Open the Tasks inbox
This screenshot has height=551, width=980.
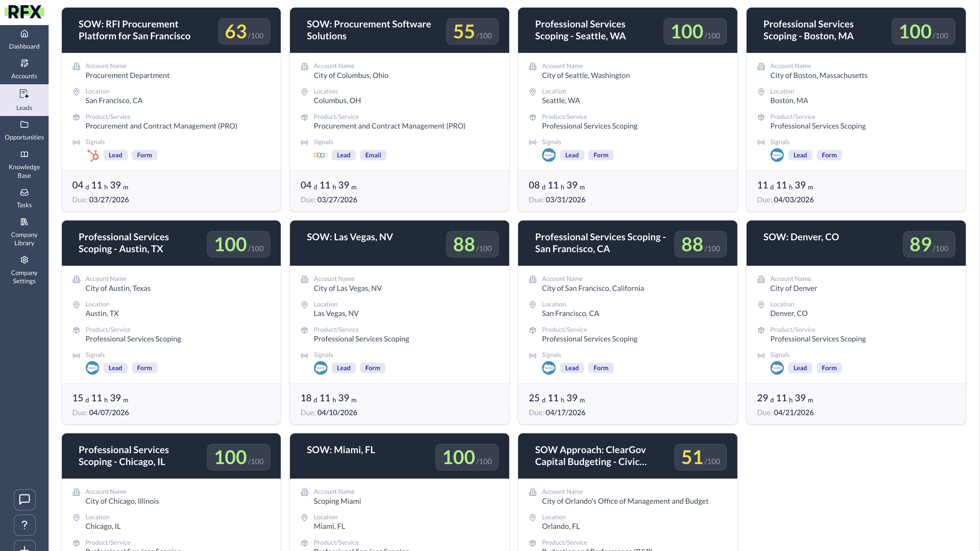pyautogui.click(x=24, y=198)
